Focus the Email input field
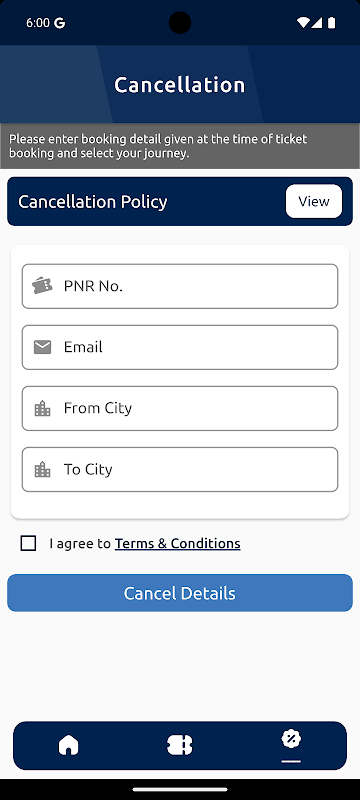360x800 pixels. coord(180,347)
